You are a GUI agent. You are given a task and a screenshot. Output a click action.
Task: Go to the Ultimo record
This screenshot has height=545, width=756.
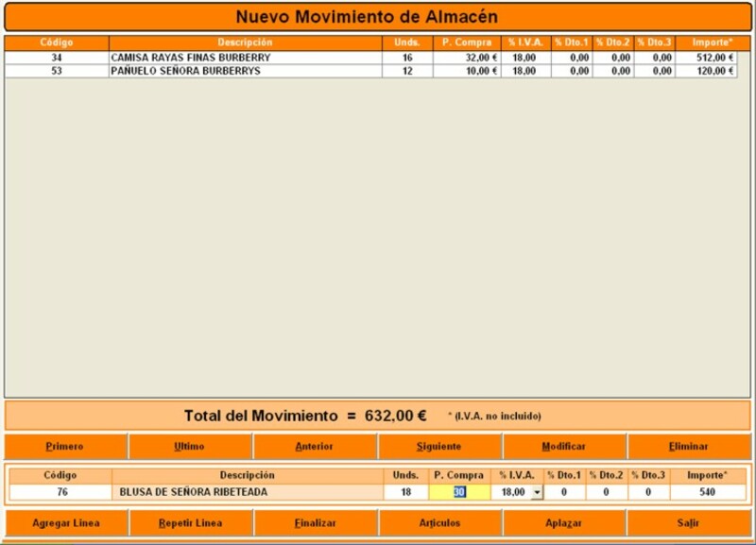click(190, 447)
